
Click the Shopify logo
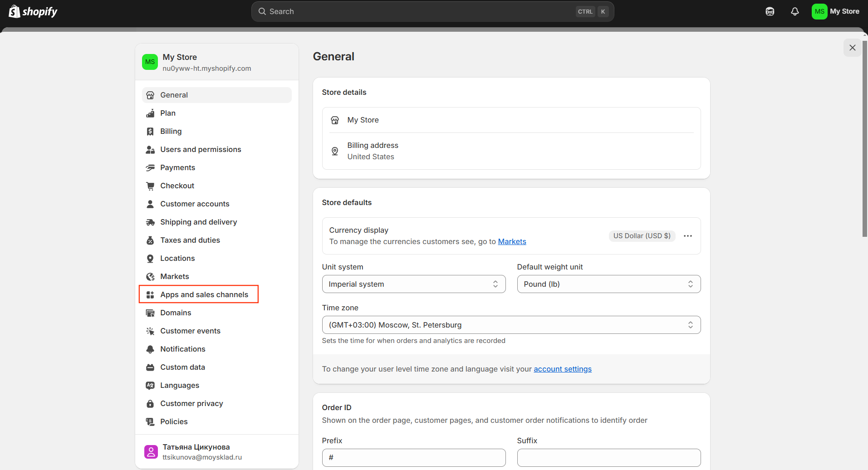(33, 11)
